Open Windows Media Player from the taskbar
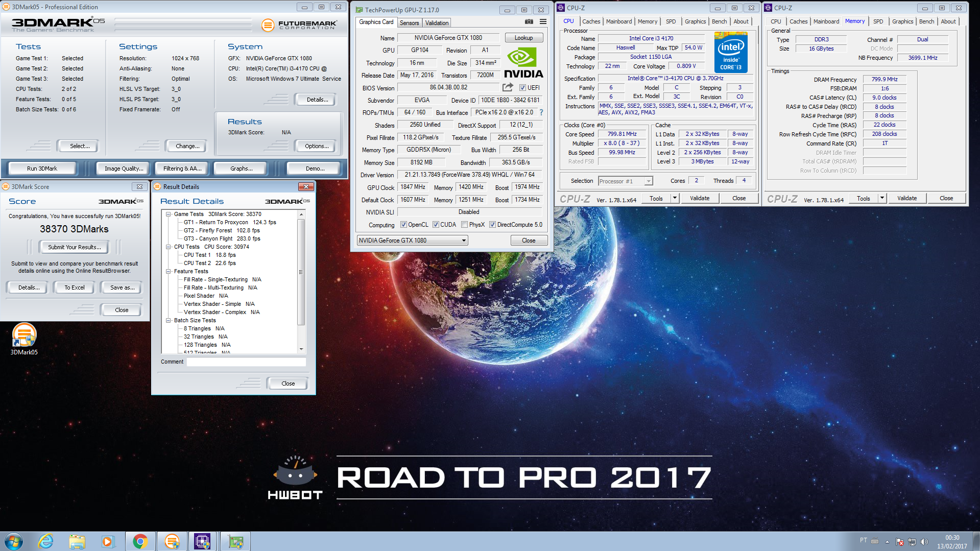This screenshot has width=980, height=551. pyautogui.click(x=108, y=541)
